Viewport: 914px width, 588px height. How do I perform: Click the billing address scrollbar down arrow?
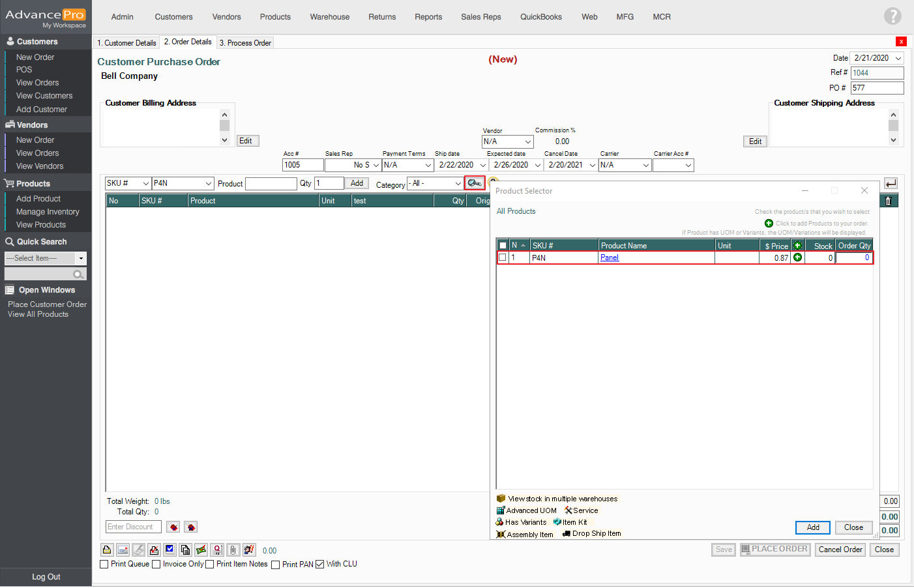pyautogui.click(x=225, y=140)
